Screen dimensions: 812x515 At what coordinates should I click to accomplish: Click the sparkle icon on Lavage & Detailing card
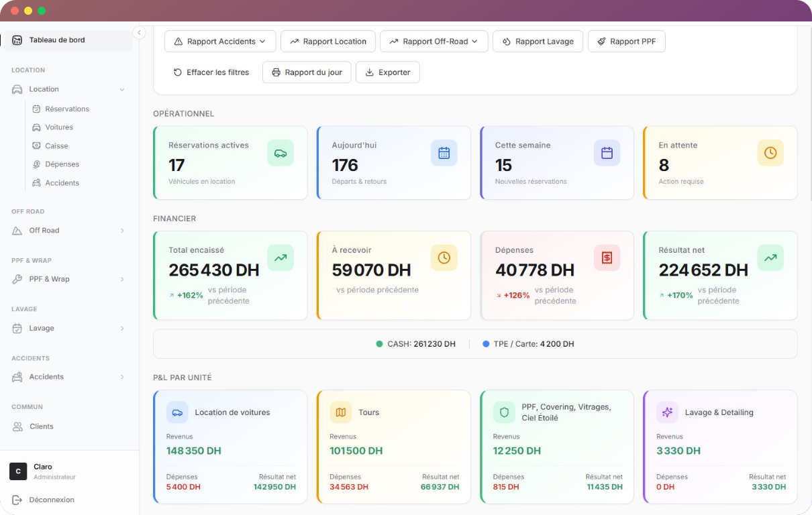[667, 412]
